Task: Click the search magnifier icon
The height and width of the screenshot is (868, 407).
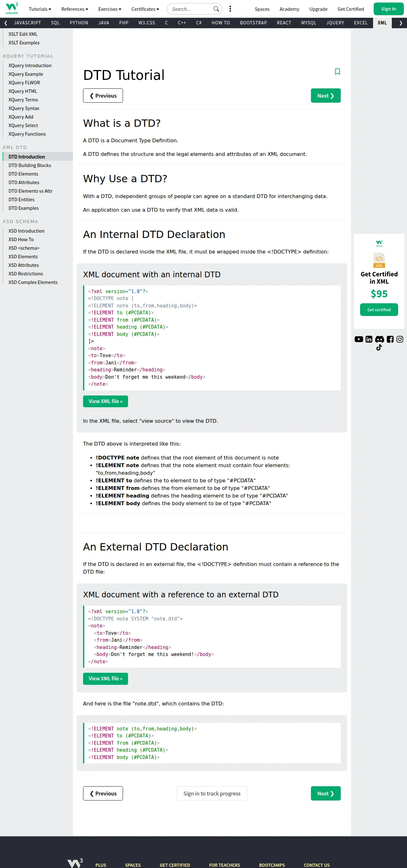Action: coord(216,9)
